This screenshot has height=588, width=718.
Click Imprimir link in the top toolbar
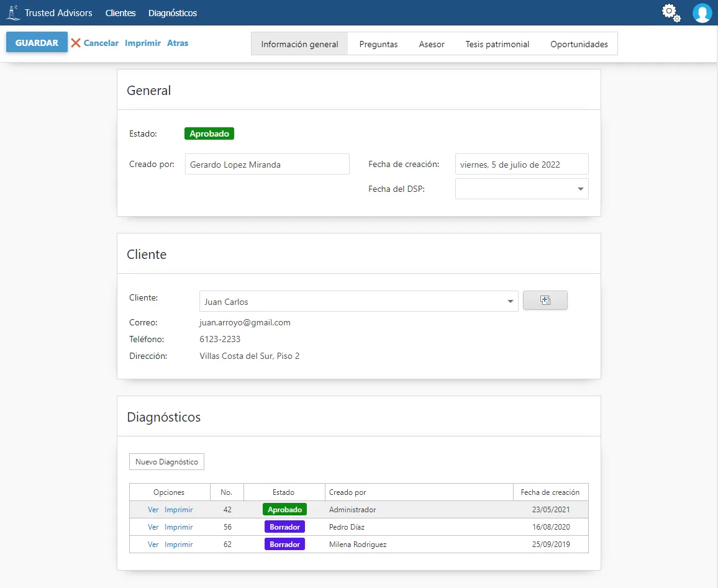pos(143,43)
